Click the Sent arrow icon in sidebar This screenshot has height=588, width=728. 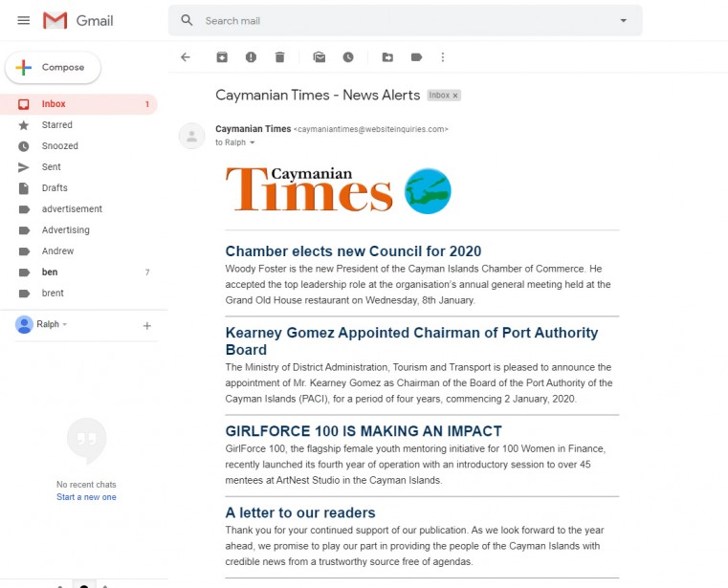tap(24, 167)
